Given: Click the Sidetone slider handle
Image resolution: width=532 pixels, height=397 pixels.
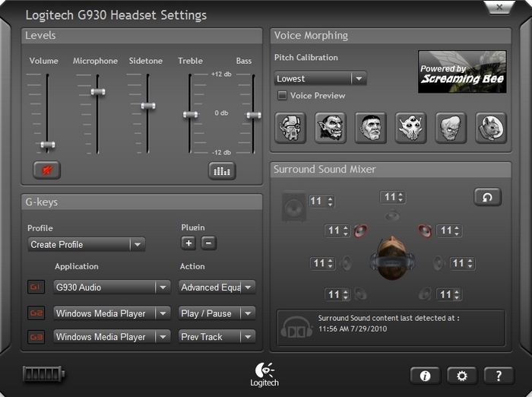Looking at the screenshot, I should (148, 106).
